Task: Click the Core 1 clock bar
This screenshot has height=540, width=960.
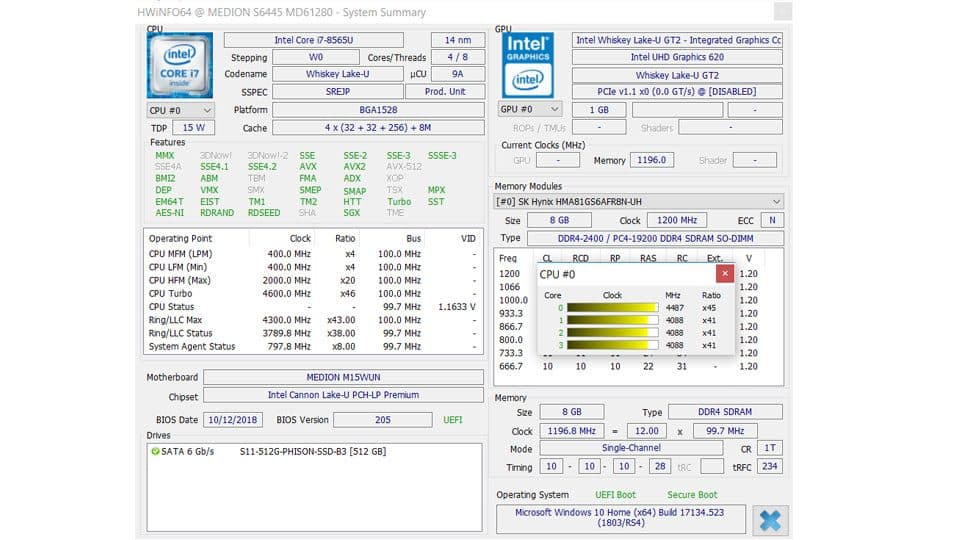Action: click(x=612, y=320)
